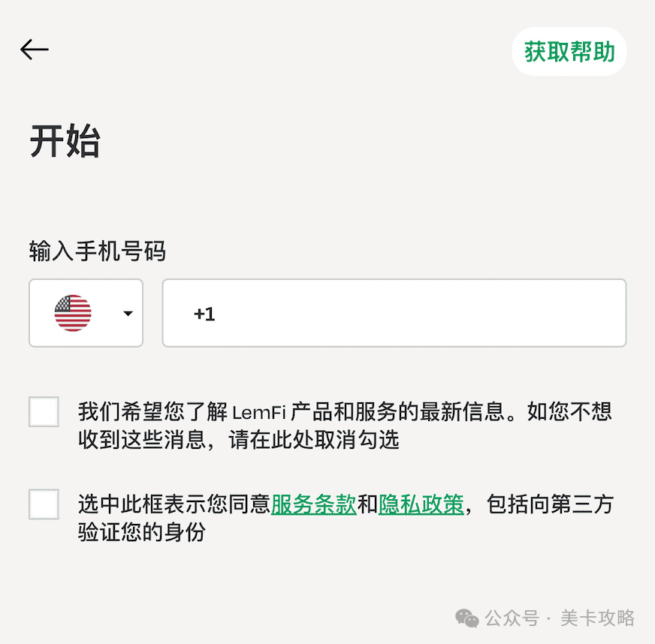Tap the American flag in the country selector
Viewport: 655px width, 644px height.
click(x=73, y=312)
